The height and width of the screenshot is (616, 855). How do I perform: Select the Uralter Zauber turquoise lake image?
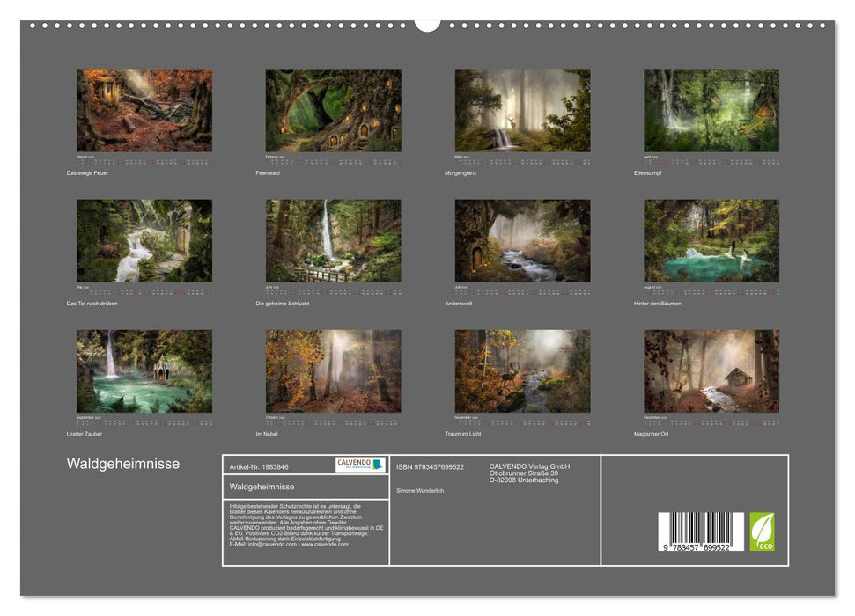pos(144,370)
